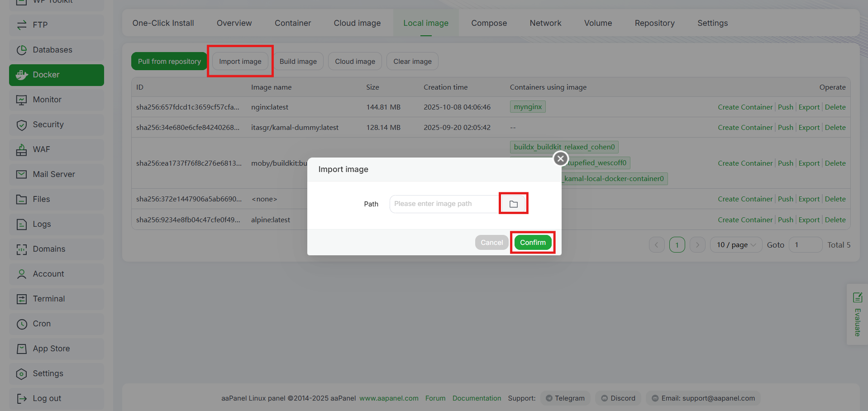Select the alpine:latest image name

click(271, 220)
